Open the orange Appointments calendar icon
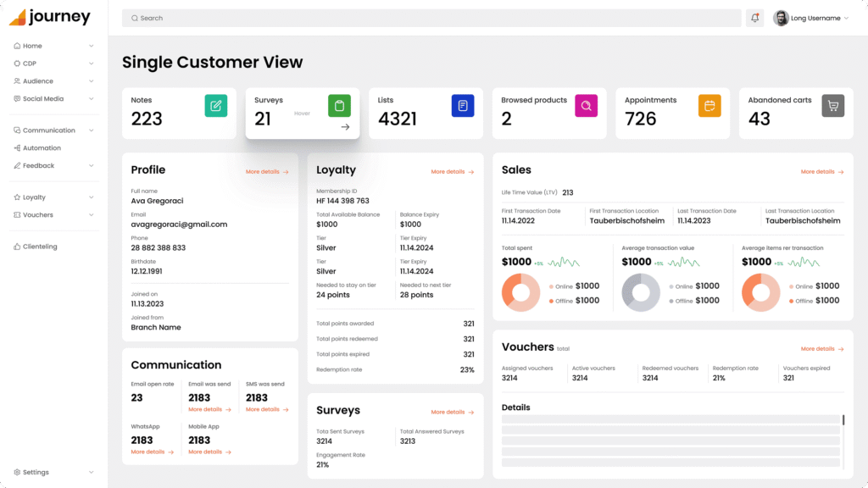The image size is (868, 488). (x=709, y=106)
